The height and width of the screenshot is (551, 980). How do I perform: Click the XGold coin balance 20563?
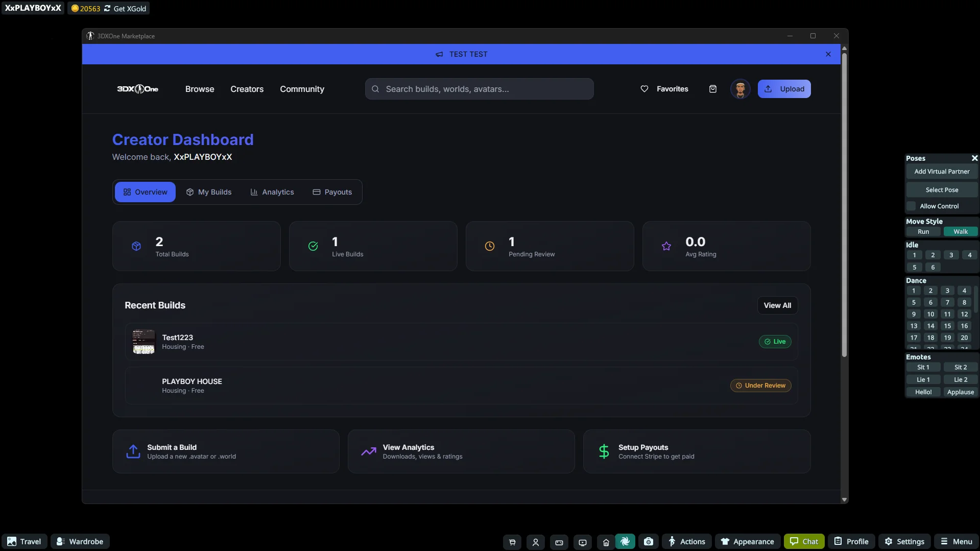(x=86, y=8)
